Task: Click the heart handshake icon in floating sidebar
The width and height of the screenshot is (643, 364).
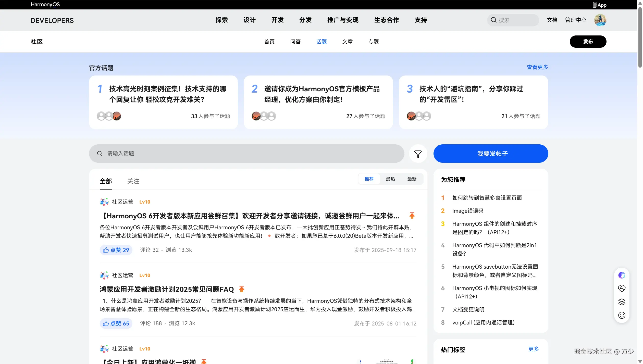Action: pos(622,288)
